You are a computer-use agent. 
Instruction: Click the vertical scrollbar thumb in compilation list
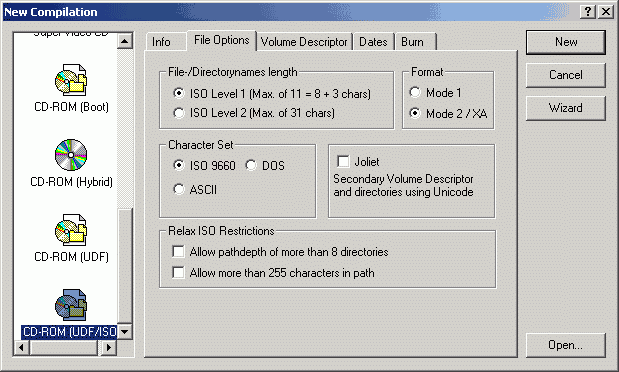point(125,266)
